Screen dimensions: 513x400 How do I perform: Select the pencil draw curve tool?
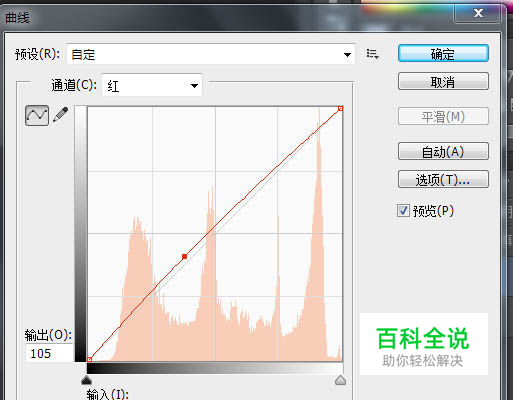61,115
